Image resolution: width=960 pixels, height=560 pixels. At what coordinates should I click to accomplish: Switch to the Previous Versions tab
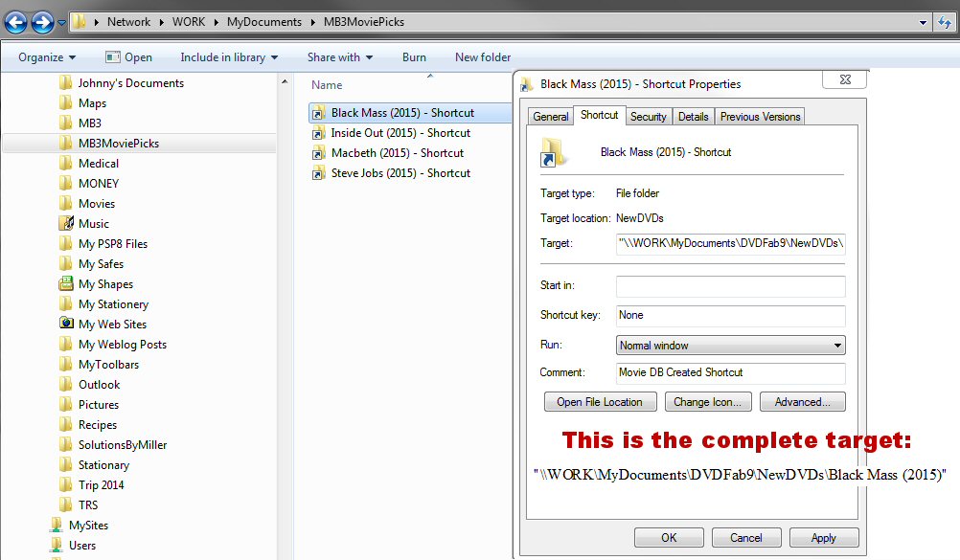760,116
